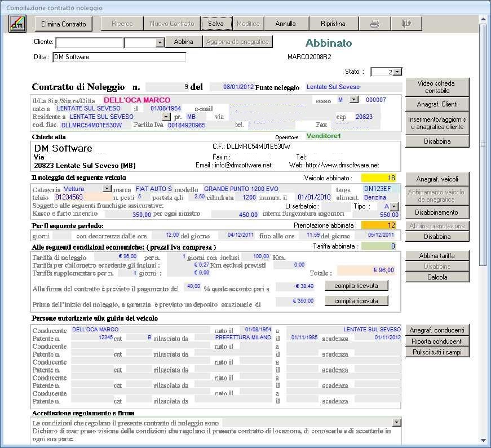Click the Abbina tariffa button
Image resolution: width=491 pixels, height=448 pixels.
click(437, 256)
